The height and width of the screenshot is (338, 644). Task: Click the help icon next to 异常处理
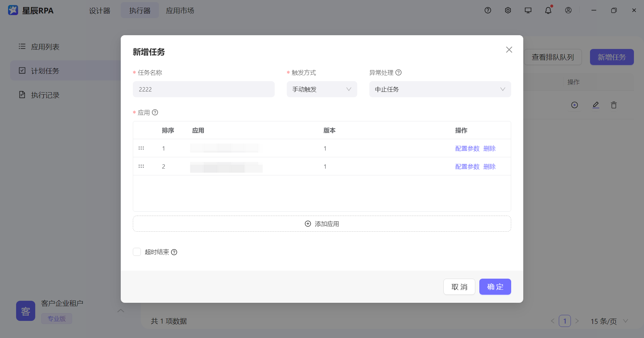tap(398, 72)
